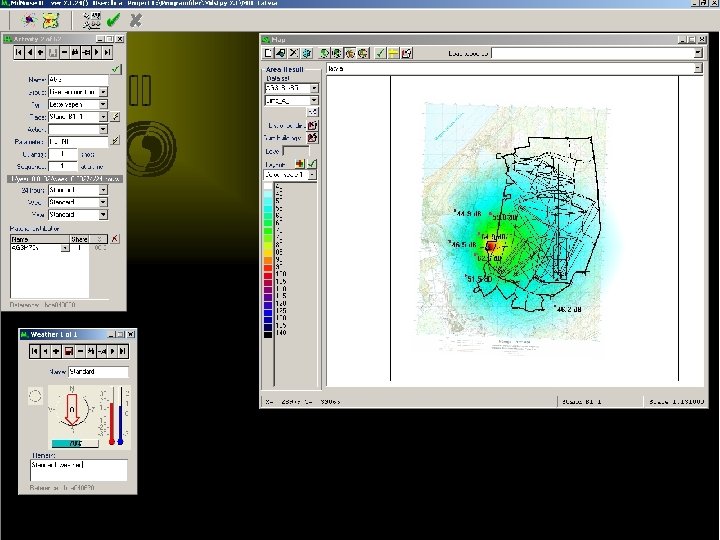
Task: Click the new document icon in Map toolbar
Action: coord(268,52)
